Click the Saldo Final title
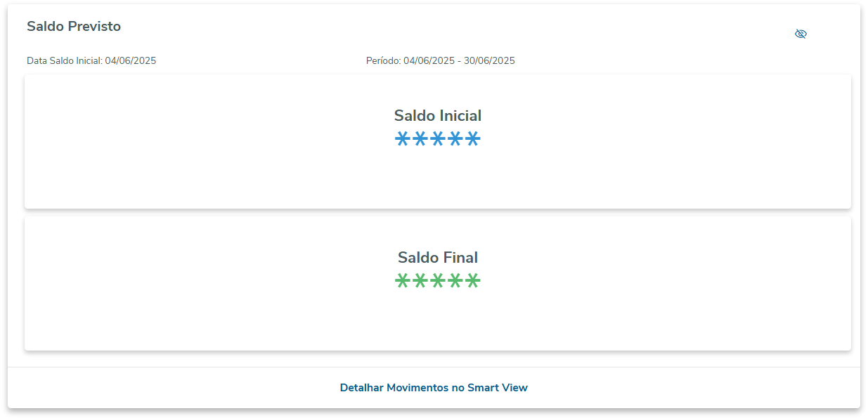The image size is (868, 418). click(437, 258)
